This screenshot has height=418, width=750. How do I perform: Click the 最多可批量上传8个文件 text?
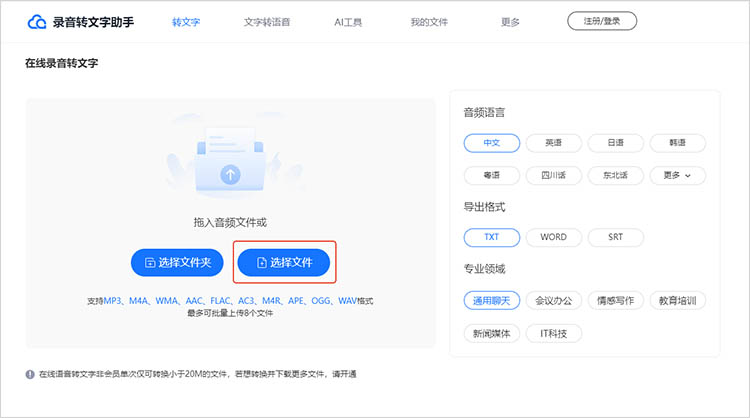230,313
